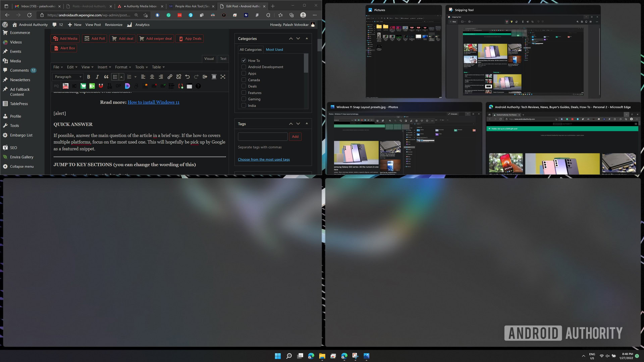The width and height of the screenshot is (644, 362).
Task: Open the Insert menu dropdown
Action: (x=104, y=67)
